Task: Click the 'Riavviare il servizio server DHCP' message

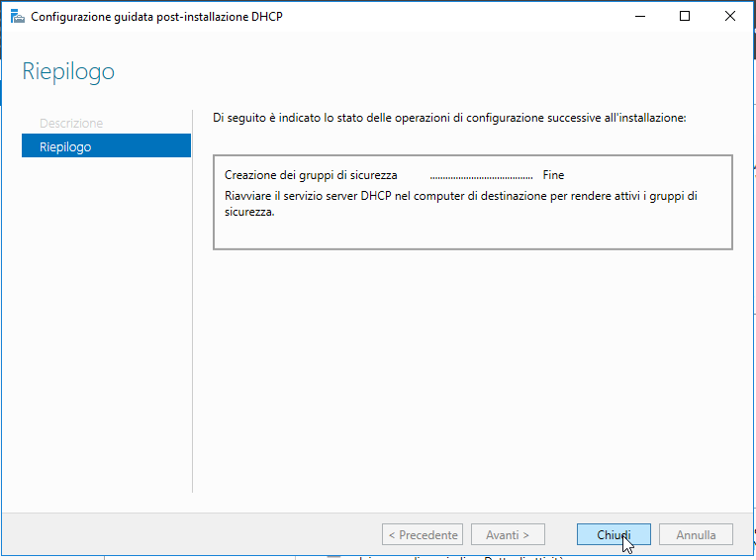Action: (461, 204)
